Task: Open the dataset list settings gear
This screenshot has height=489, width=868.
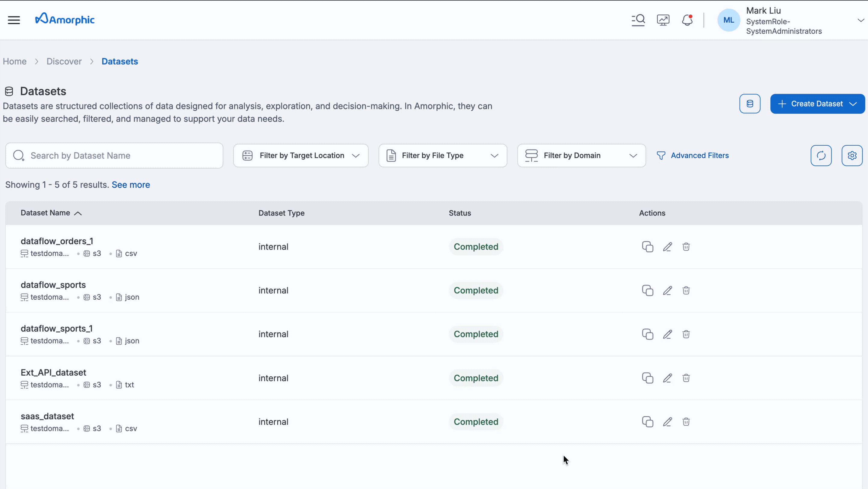Action: coord(852,155)
